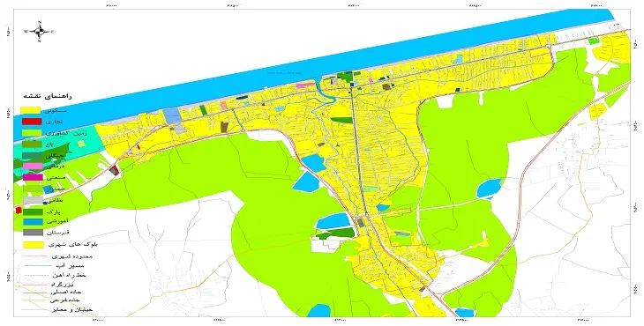Viewport: 644px width, 326px height.
Task: Select the magenta 'صنعتی' industrial swatch
Action: pyautogui.click(x=33, y=177)
